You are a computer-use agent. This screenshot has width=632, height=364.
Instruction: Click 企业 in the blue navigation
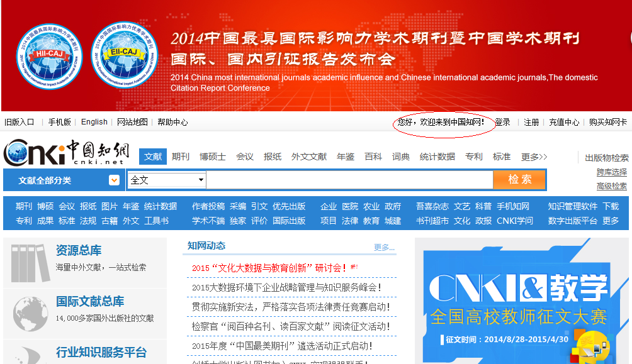(329, 207)
